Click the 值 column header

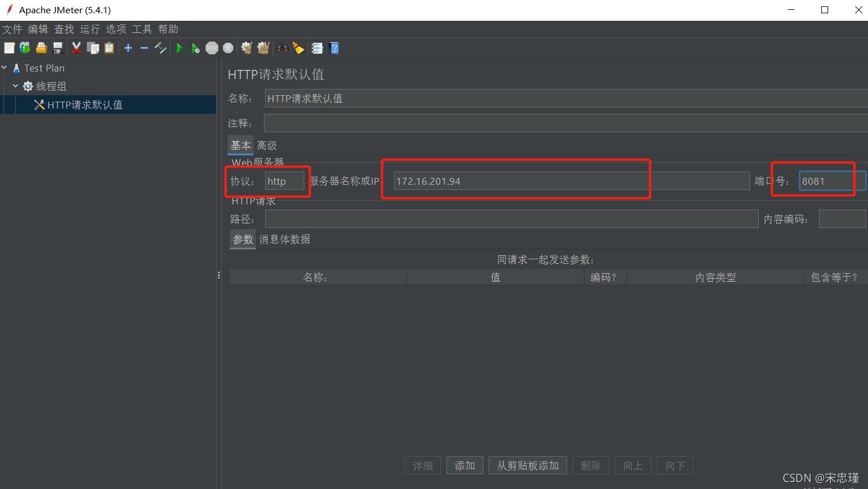496,277
